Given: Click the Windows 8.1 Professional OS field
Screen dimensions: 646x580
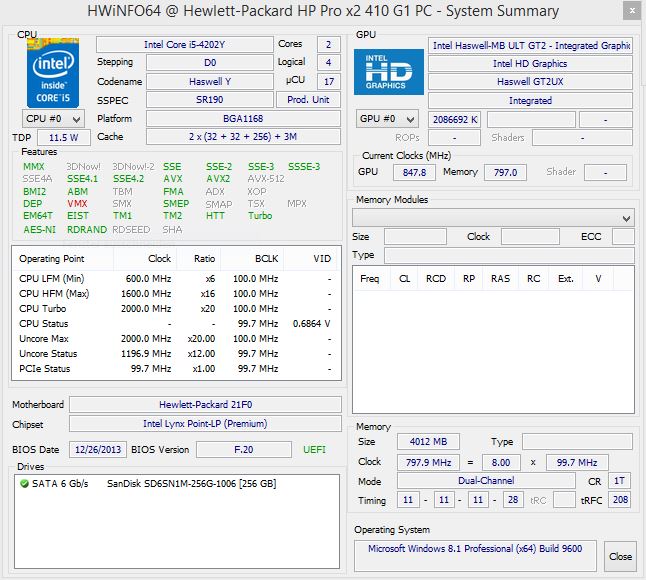Looking at the screenshot, I should tap(475, 556).
